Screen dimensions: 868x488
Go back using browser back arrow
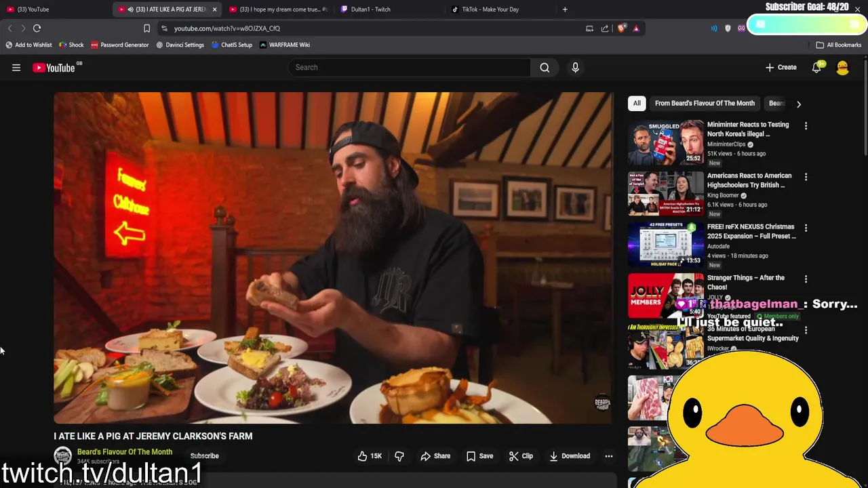coord(9,28)
